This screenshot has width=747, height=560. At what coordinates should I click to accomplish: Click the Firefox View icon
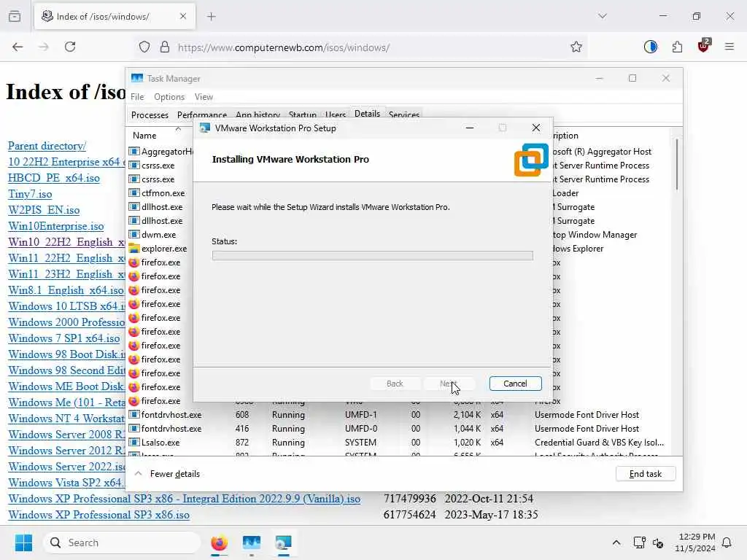pyautogui.click(x=15, y=16)
